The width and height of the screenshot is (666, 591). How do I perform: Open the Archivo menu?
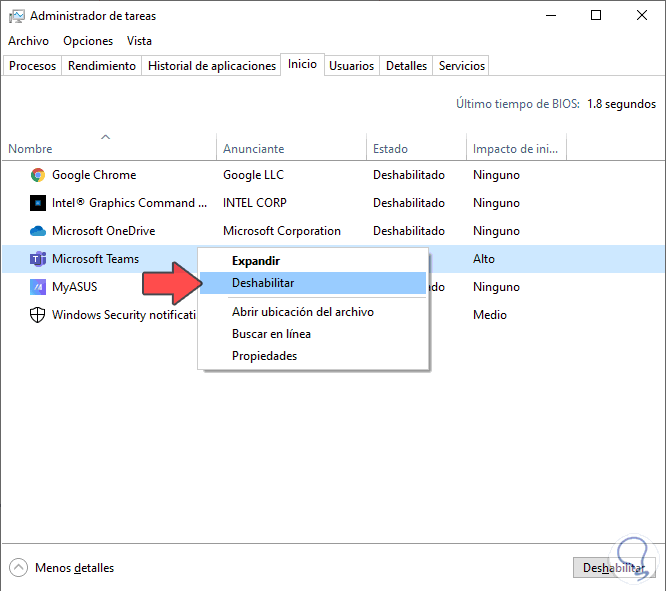pyautogui.click(x=28, y=41)
